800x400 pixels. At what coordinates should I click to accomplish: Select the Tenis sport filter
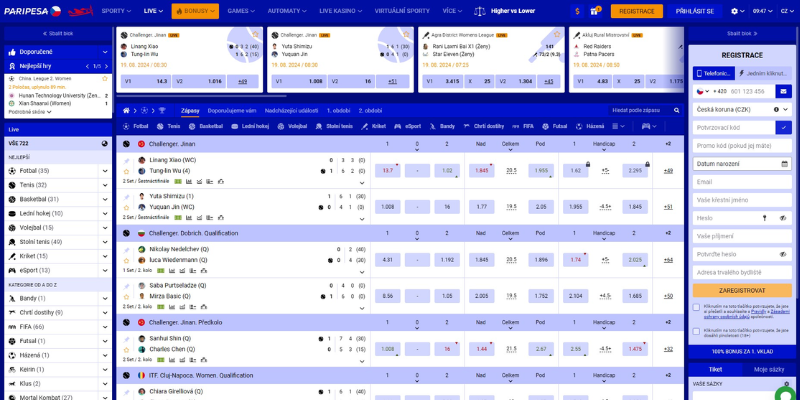click(168, 126)
